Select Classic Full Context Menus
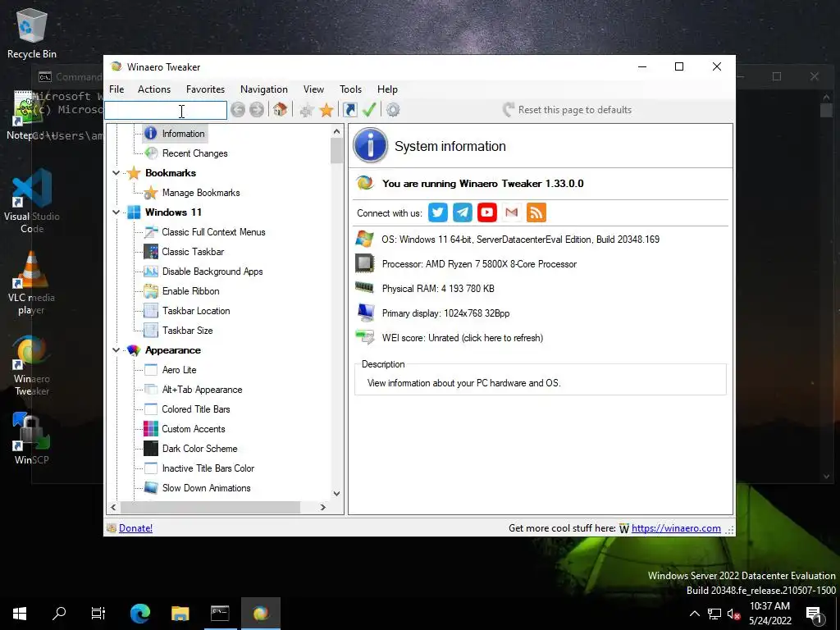The image size is (840, 630). click(204, 232)
